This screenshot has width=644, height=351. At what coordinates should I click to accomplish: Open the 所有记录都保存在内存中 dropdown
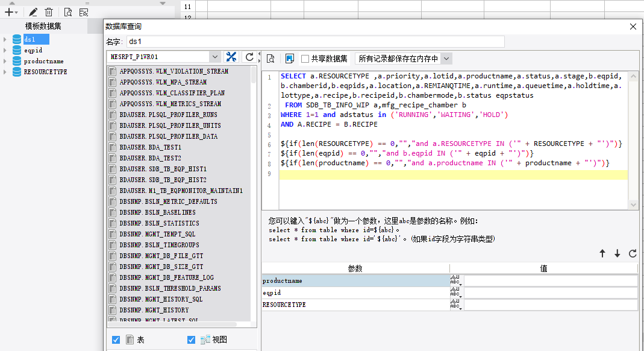pyautogui.click(x=446, y=58)
